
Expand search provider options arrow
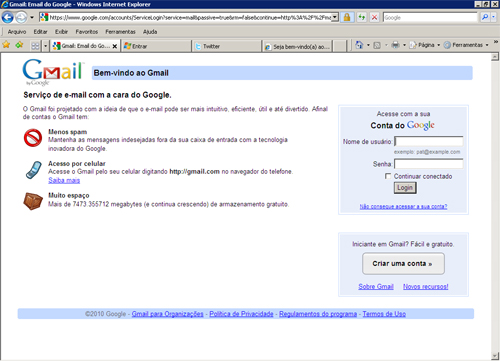(x=494, y=17)
